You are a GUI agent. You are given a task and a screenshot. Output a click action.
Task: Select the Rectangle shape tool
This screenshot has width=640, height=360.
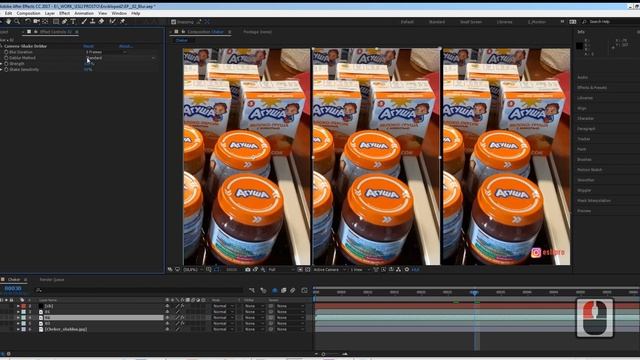56,21
